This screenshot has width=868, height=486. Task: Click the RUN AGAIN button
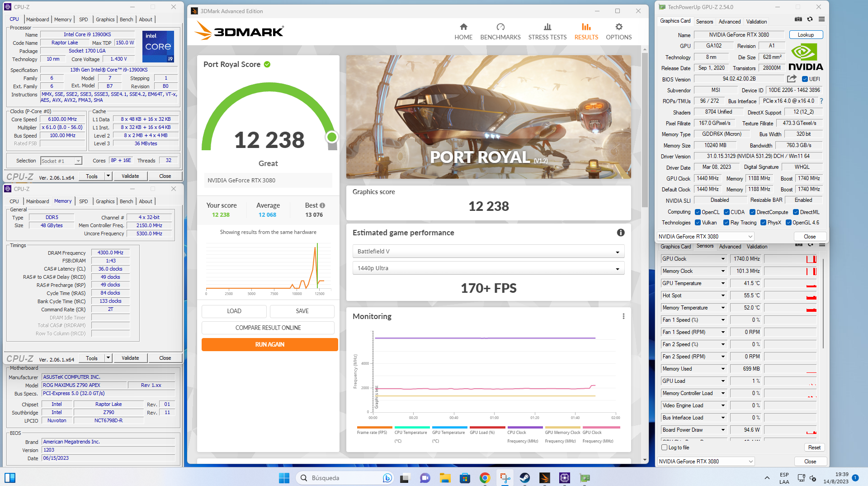coord(270,345)
